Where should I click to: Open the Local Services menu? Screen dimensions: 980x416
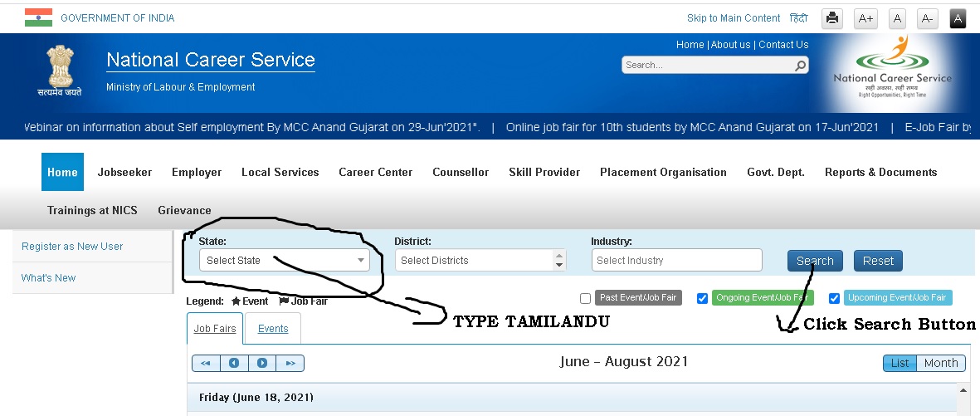[x=280, y=172]
